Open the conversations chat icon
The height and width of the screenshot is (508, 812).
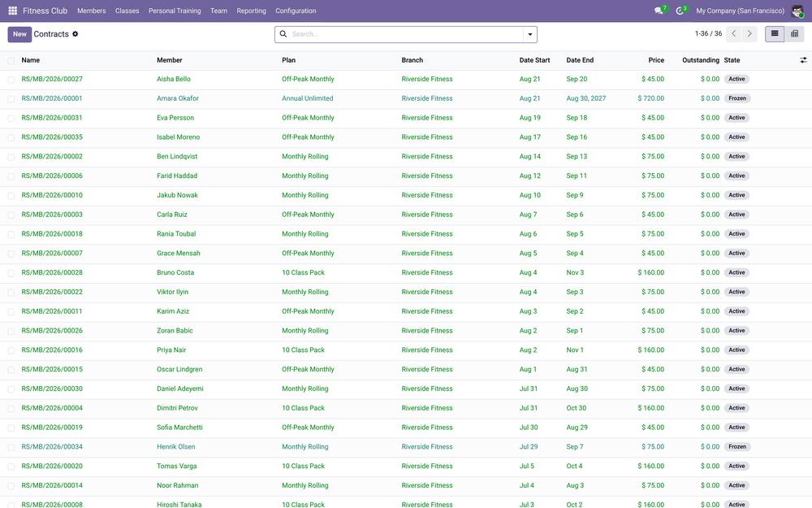click(659, 11)
